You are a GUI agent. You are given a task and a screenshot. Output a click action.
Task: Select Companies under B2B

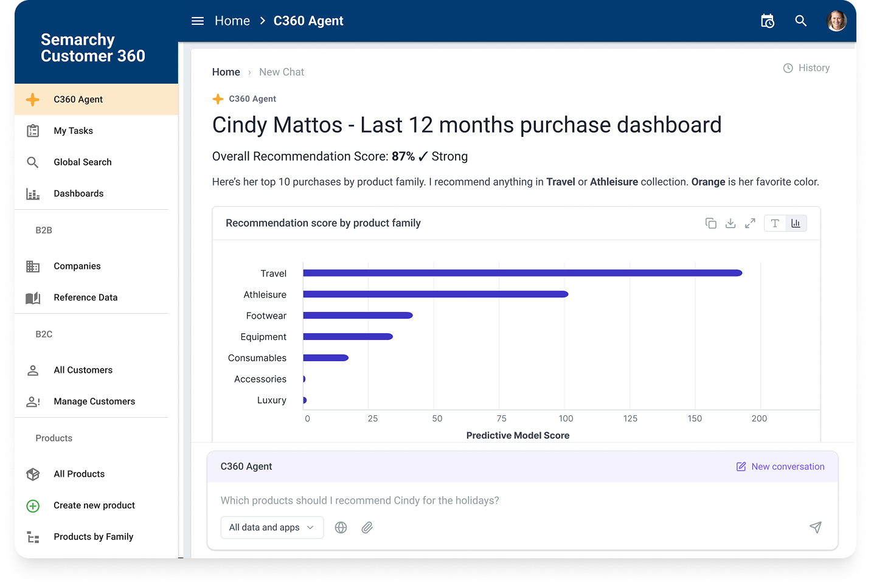[x=97, y=266]
